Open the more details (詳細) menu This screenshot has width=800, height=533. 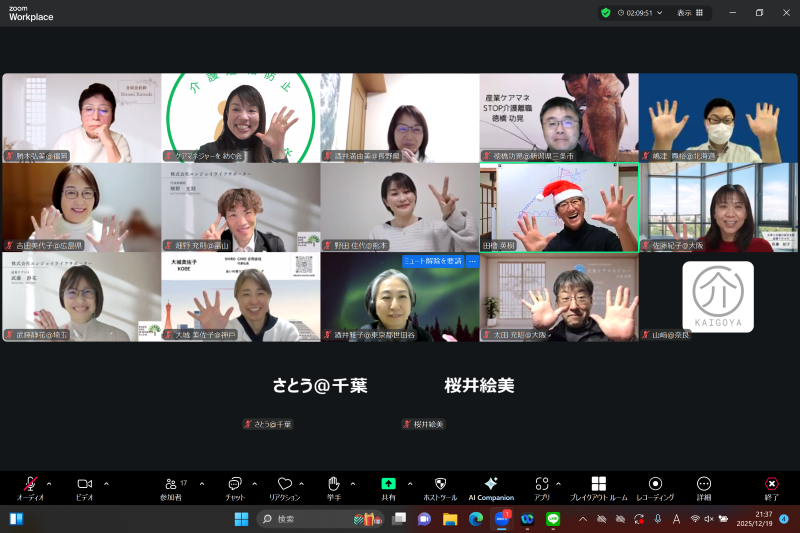point(704,486)
